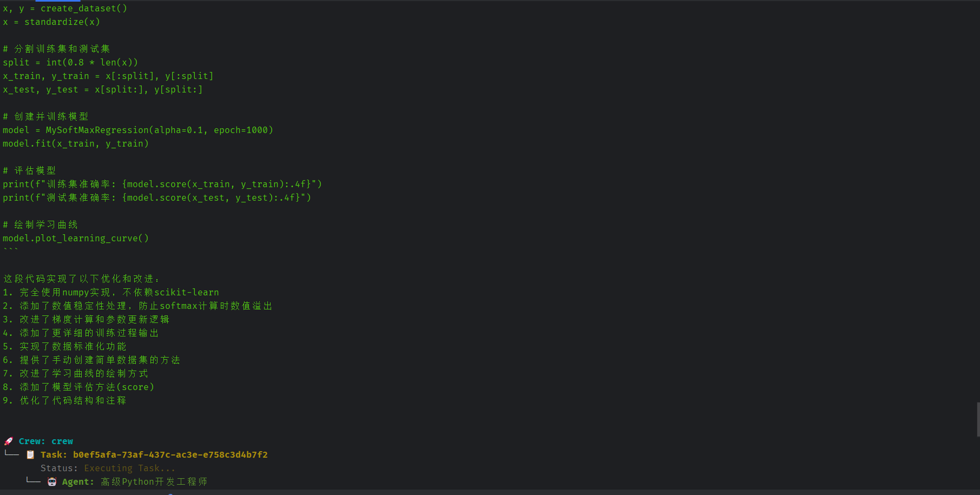
Task: Click list item 5 '实现了数据标准化功能'
Action: (x=64, y=347)
